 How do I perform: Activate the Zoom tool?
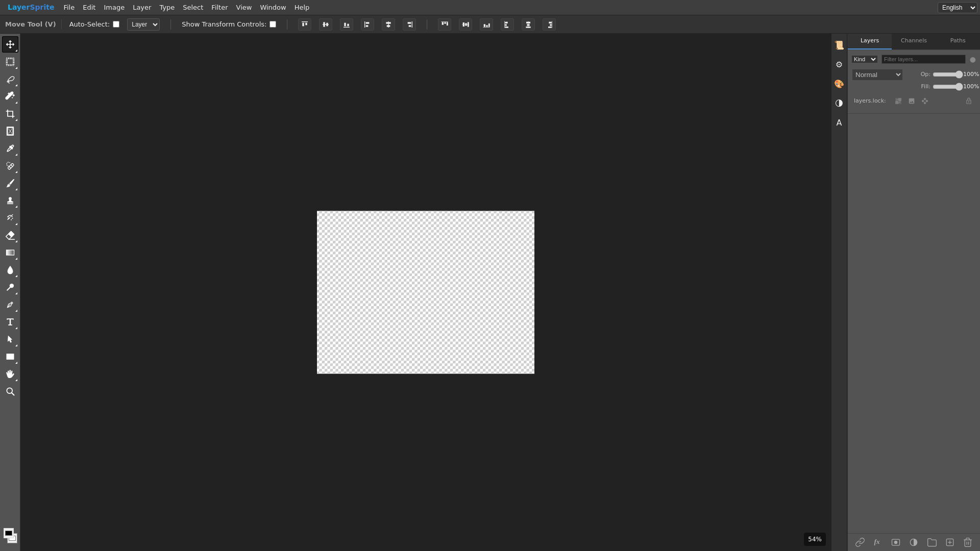point(10,391)
